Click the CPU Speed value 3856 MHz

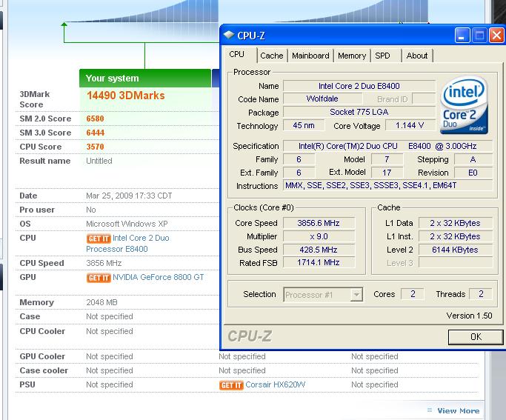104,263
